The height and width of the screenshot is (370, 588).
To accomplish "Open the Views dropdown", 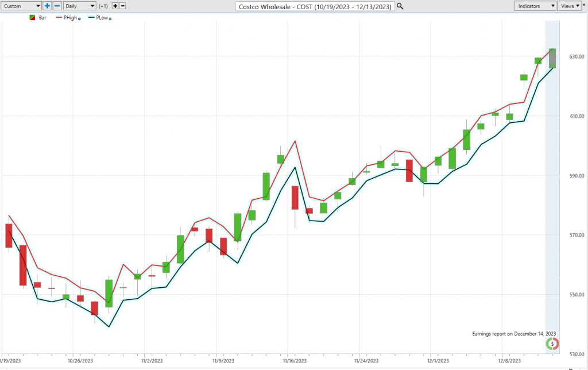I will 570,6.
